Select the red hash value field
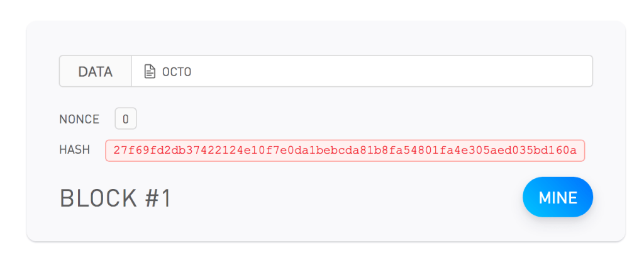The height and width of the screenshot is (262, 644). click(x=345, y=151)
